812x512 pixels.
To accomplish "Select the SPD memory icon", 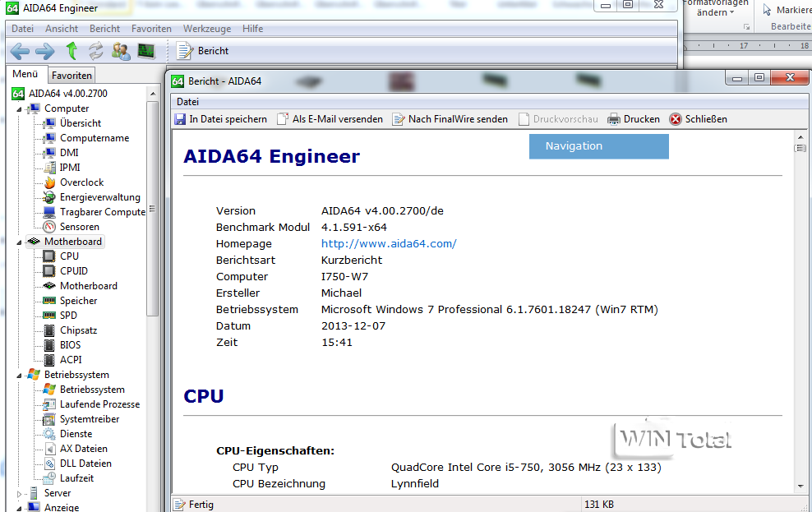I will (x=49, y=316).
